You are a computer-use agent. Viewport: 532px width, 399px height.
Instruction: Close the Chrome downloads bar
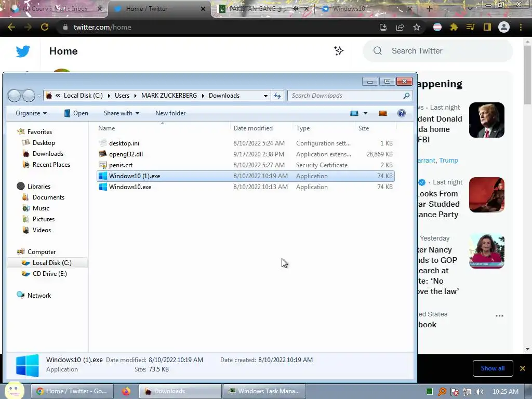pos(523,368)
